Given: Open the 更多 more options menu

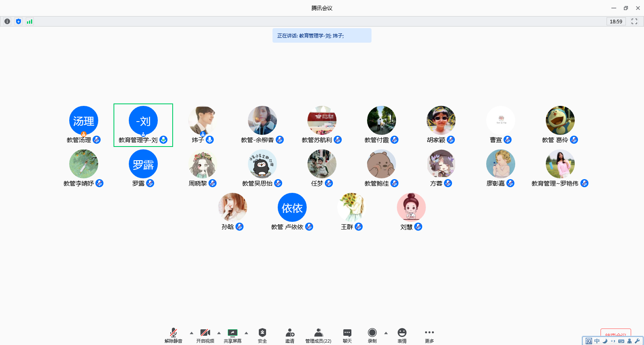Looking at the screenshot, I should coord(429,335).
